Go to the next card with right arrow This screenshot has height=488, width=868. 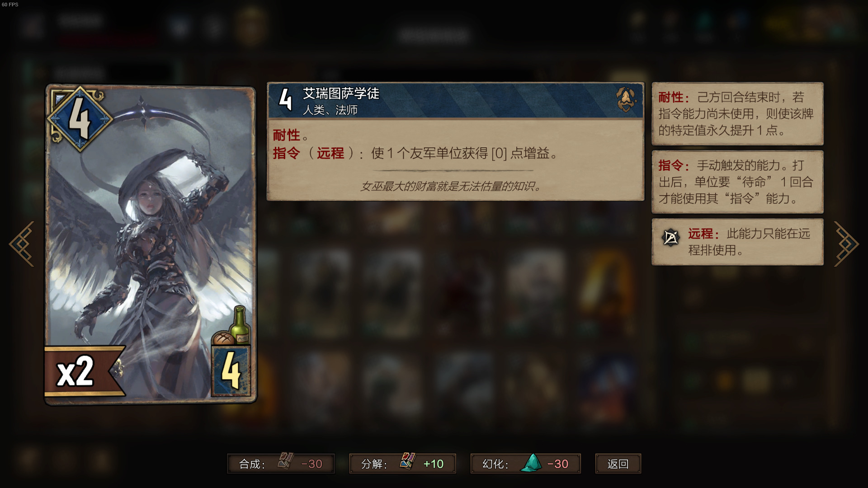846,244
